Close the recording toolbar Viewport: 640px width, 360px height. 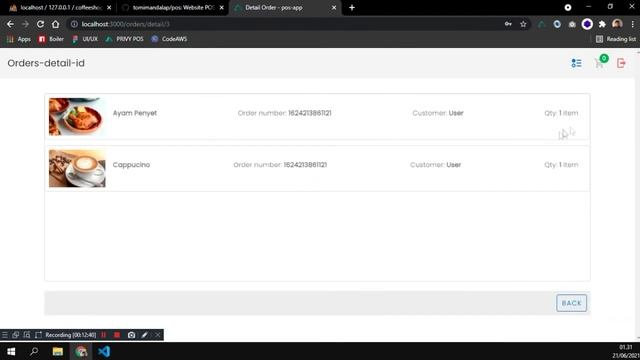click(158, 335)
